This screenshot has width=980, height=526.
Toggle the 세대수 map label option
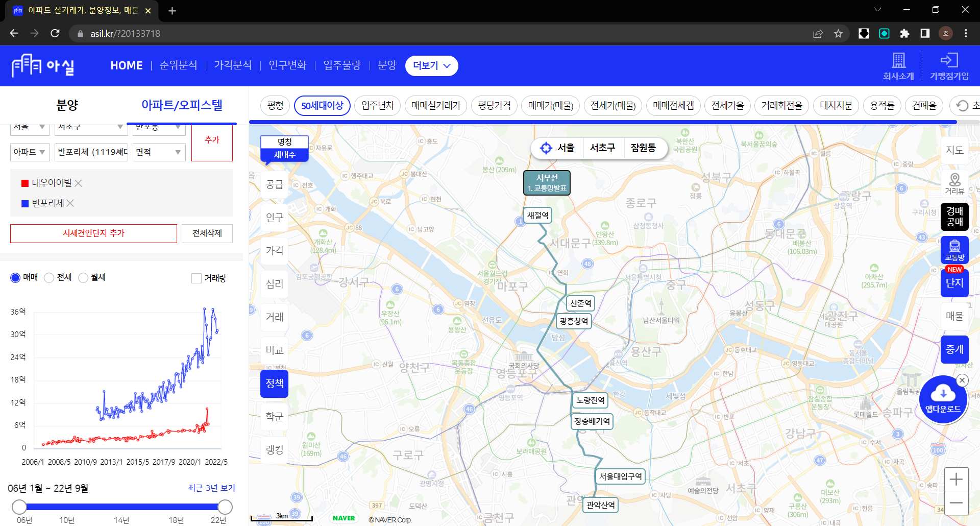(x=284, y=155)
